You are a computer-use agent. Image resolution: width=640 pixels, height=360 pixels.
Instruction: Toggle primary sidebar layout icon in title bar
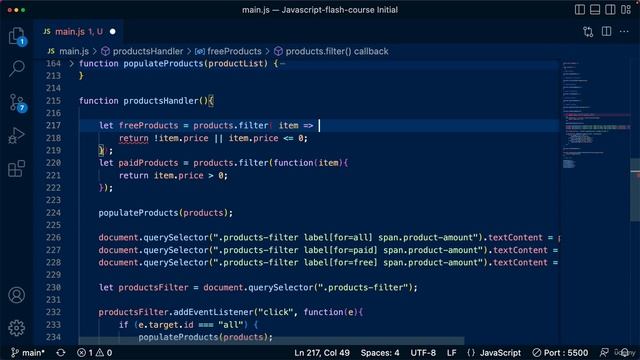tap(580, 10)
